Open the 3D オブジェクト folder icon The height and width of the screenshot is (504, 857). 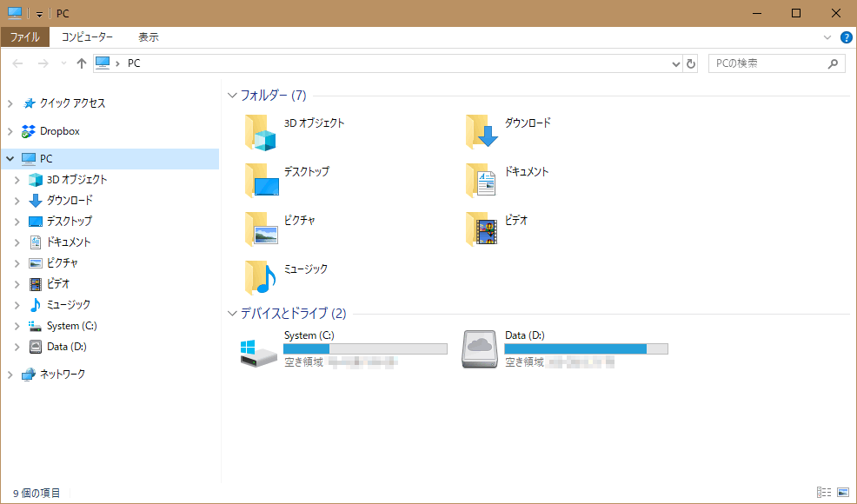(261, 133)
